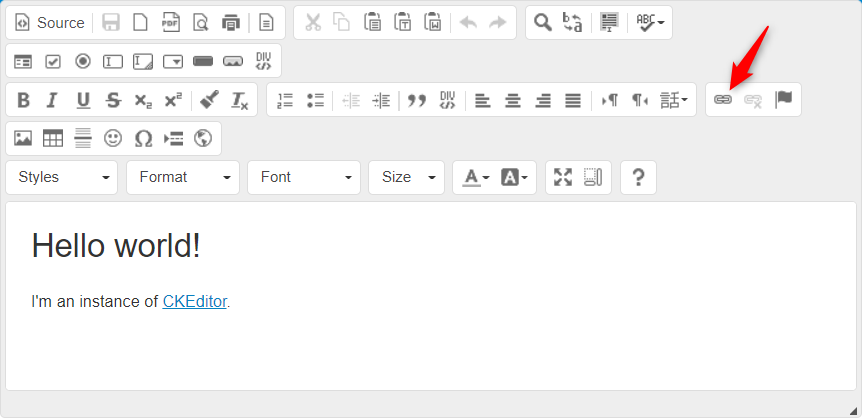Choose Paste from Word

[433, 23]
